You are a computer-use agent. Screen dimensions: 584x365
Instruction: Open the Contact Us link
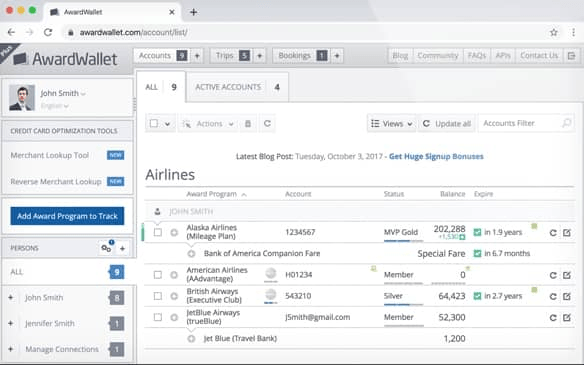(x=539, y=56)
